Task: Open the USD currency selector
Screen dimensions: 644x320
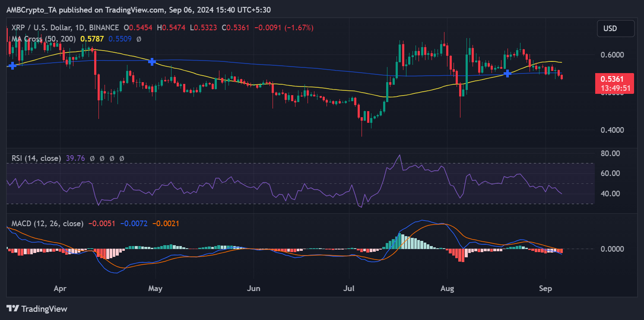Action: pos(615,29)
